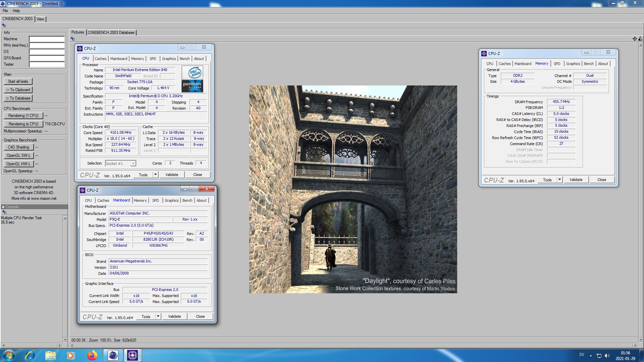The height and width of the screenshot is (362, 644).
Task: Click the Tester input field
Action: [x=47, y=64]
